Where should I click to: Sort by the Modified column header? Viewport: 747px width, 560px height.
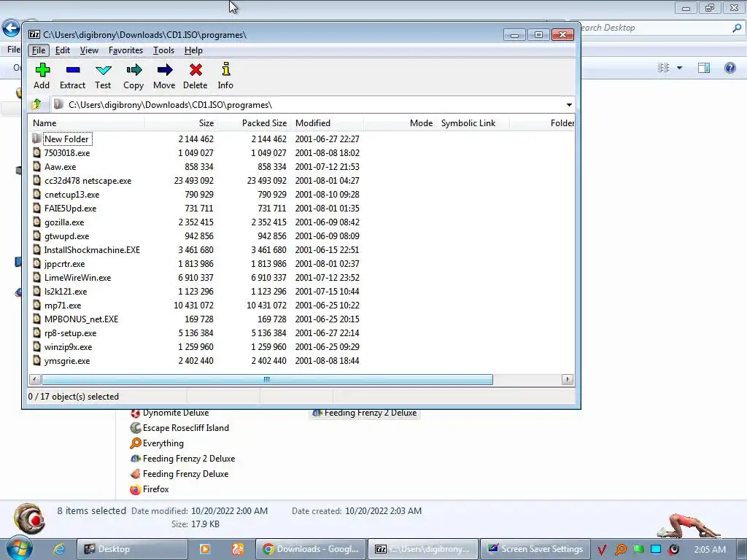point(327,122)
